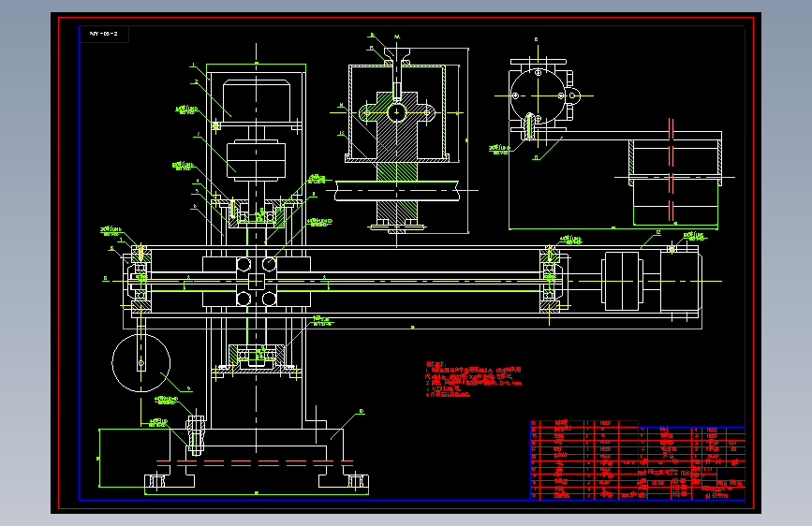This screenshot has height=526, width=812.
Task: Click part callout number 2
Action: point(196,81)
